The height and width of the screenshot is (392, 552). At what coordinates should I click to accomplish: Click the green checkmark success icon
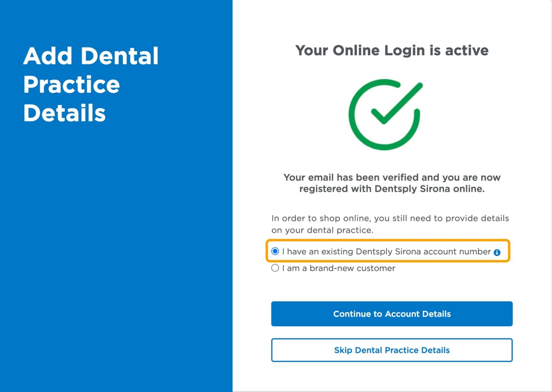(x=385, y=116)
